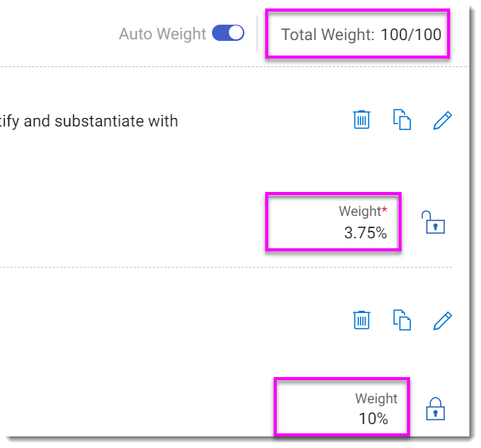Image resolution: width=481 pixels, height=448 pixels.
Task: Delete the question weighted 3.75%
Action: (362, 120)
